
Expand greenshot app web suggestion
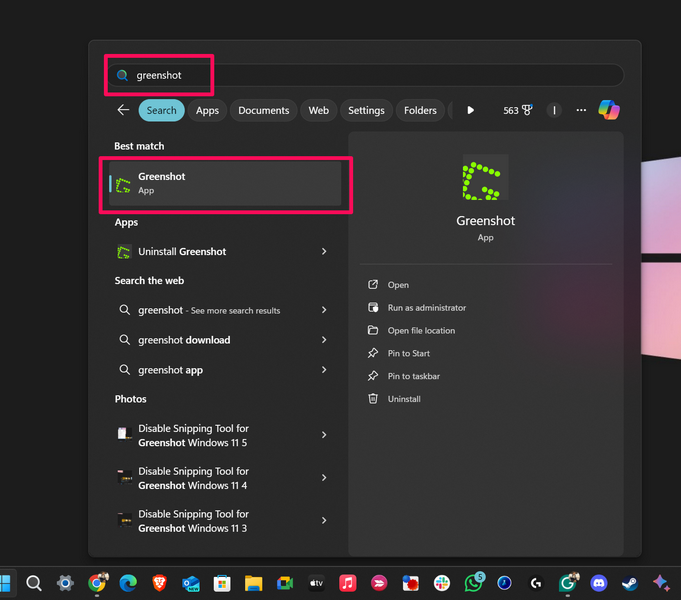324,370
